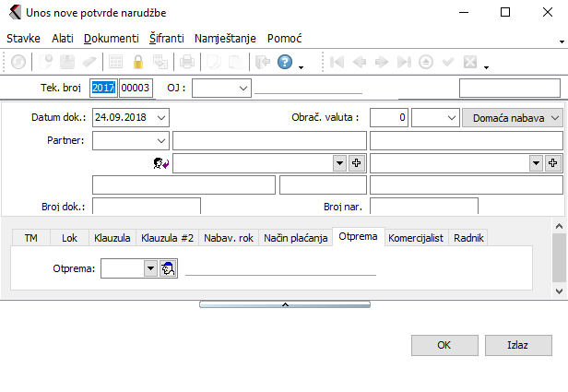
Task: Click the yellow padlock toolbar icon
Action: [138, 63]
